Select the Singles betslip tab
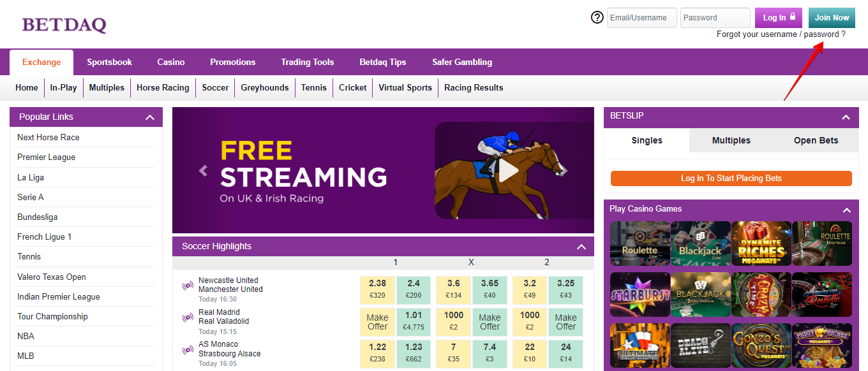This screenshot has width=868, height=371. pos(647,140)
